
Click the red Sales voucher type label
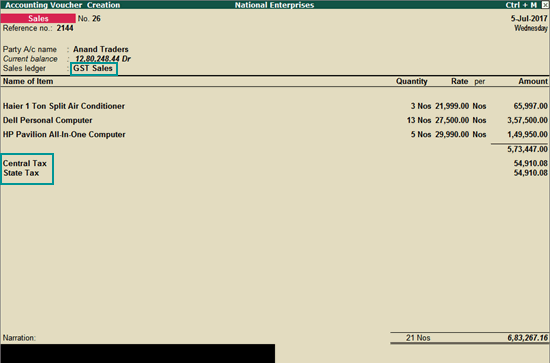tap(38, 19)
